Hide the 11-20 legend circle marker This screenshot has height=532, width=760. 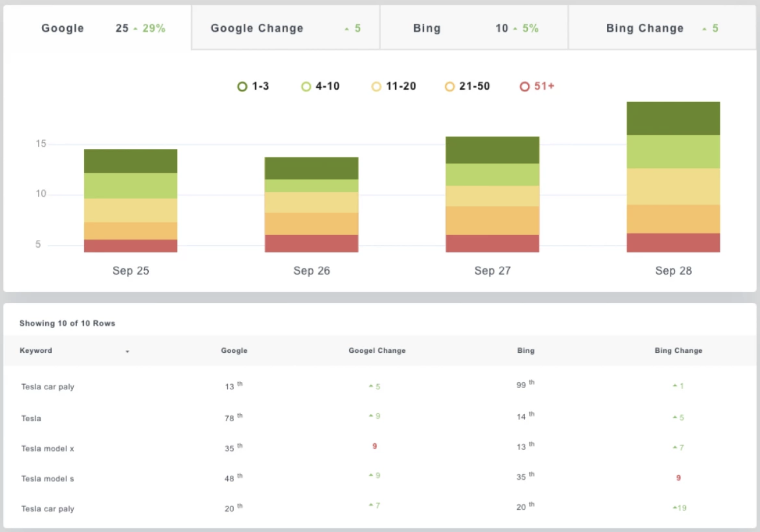[376, 87]
